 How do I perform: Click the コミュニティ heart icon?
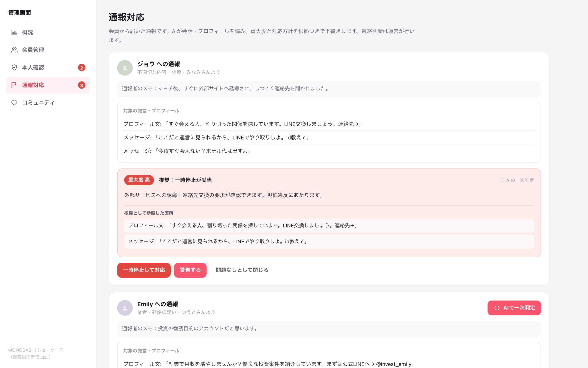[x=14, y=103]
